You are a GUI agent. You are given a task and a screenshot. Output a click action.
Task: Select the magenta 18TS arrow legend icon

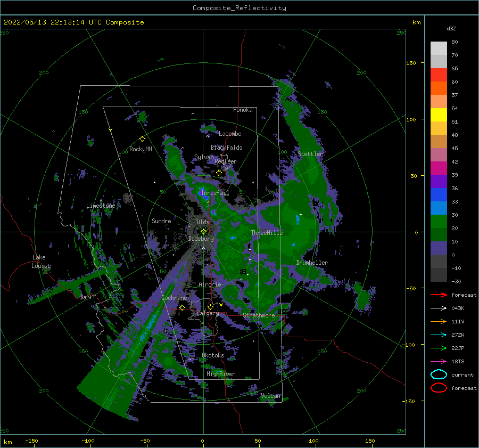439,362
